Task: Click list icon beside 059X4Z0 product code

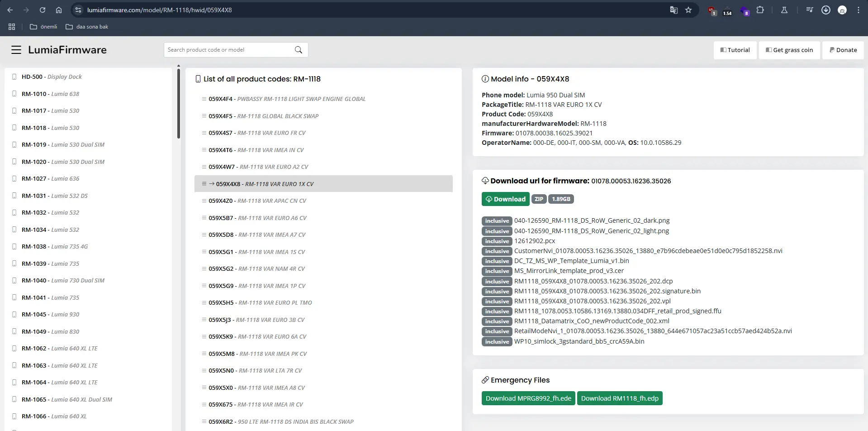Action: pyautogui.click(x=204, y=201)
